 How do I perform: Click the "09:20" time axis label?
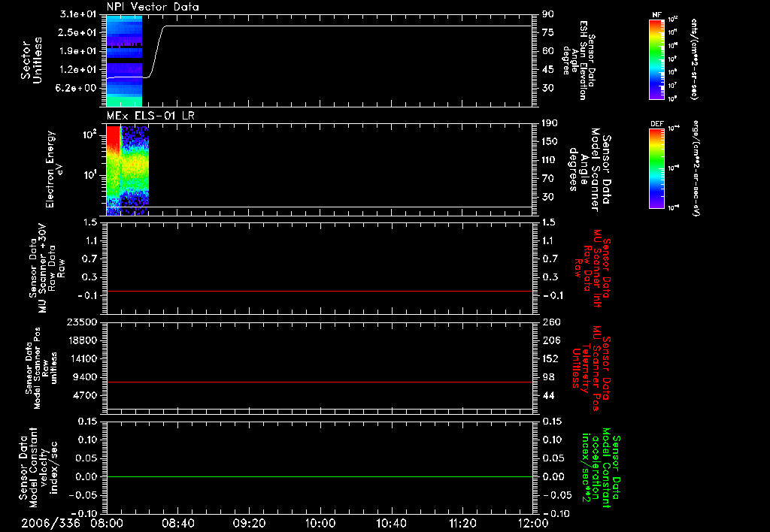(249, 523)
